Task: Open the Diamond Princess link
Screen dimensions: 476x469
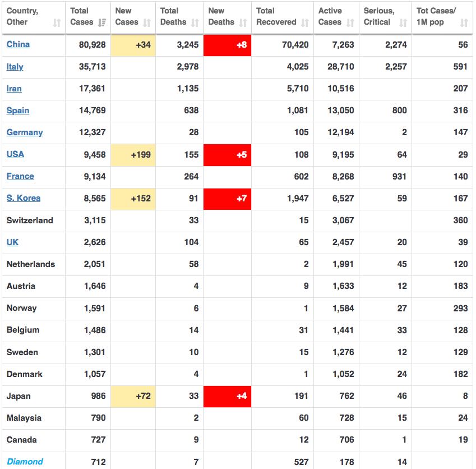Action: click(25, 462)
